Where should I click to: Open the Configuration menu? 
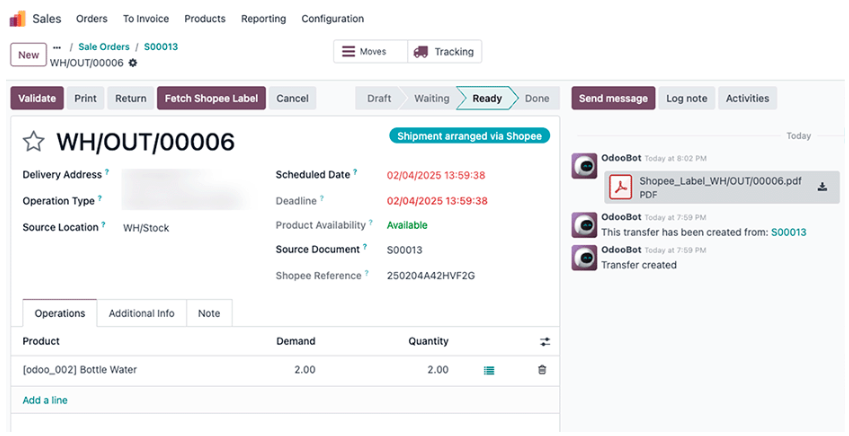point(332,19)
